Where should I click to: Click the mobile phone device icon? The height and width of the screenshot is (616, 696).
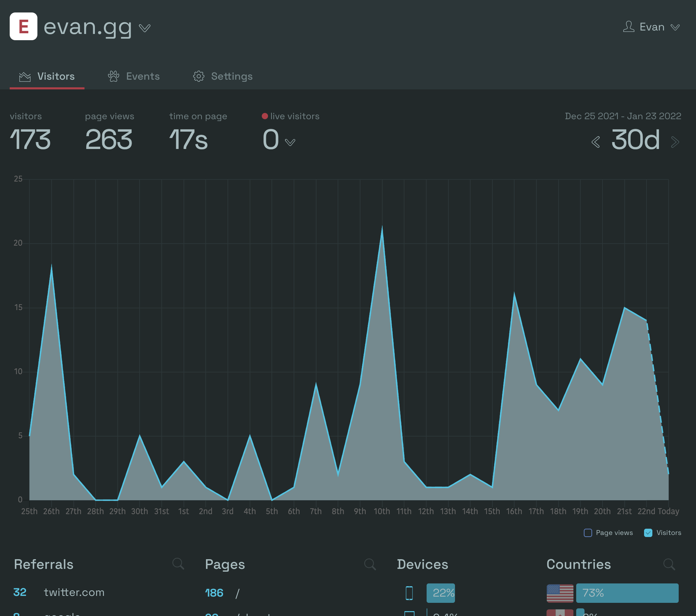pos(409,593)
